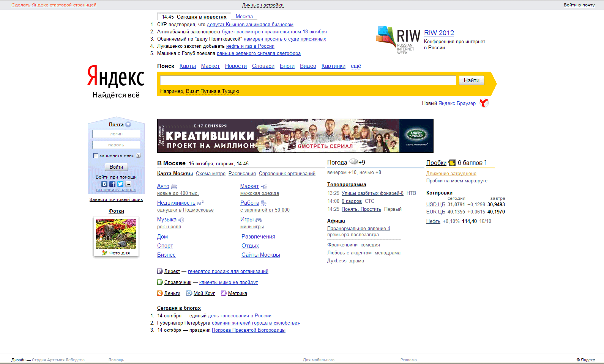
Task: Click the traffic light icon beside Пробки
Action: [x=452, y=163]
